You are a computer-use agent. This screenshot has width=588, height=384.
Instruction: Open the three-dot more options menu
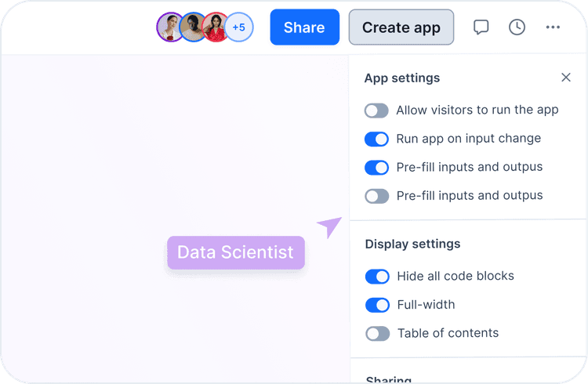(x=553, y=27)
